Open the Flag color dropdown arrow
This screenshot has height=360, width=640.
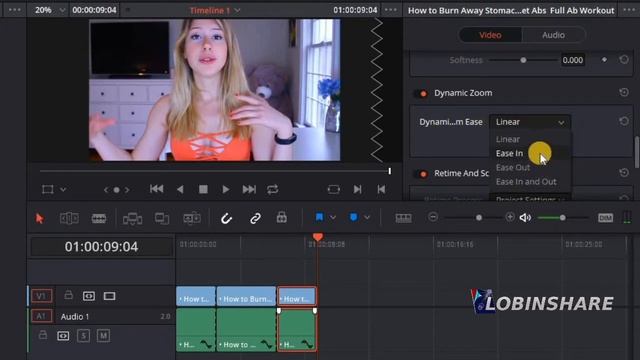333,218
